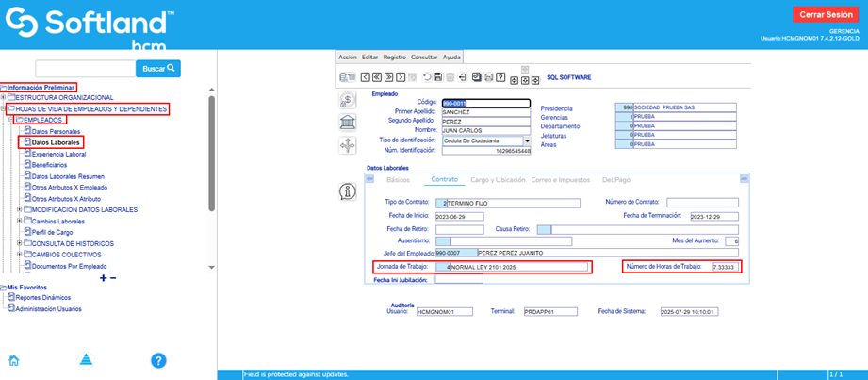Viewport: 868px width, 380px height.
Task: Open Tipo de identificación dropdown
Action: (x=526, y=140)
